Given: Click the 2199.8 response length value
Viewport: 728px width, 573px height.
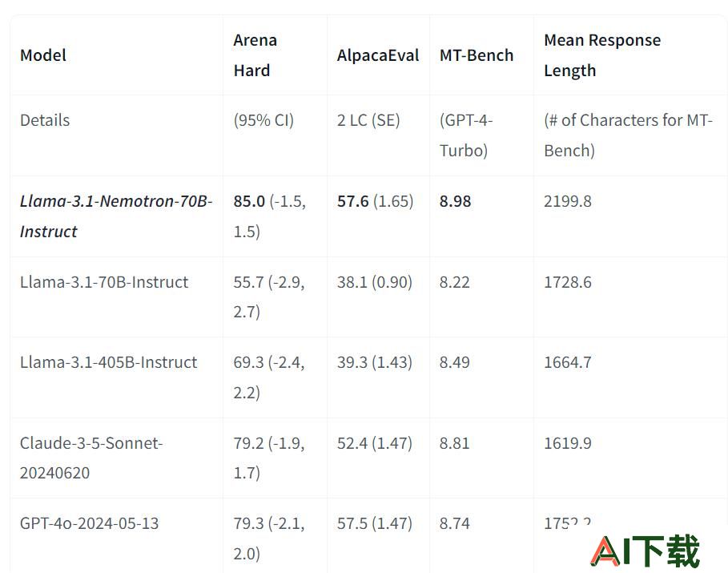Looking at the screenshot, I should pyautogui.click(x=567, y=201).
